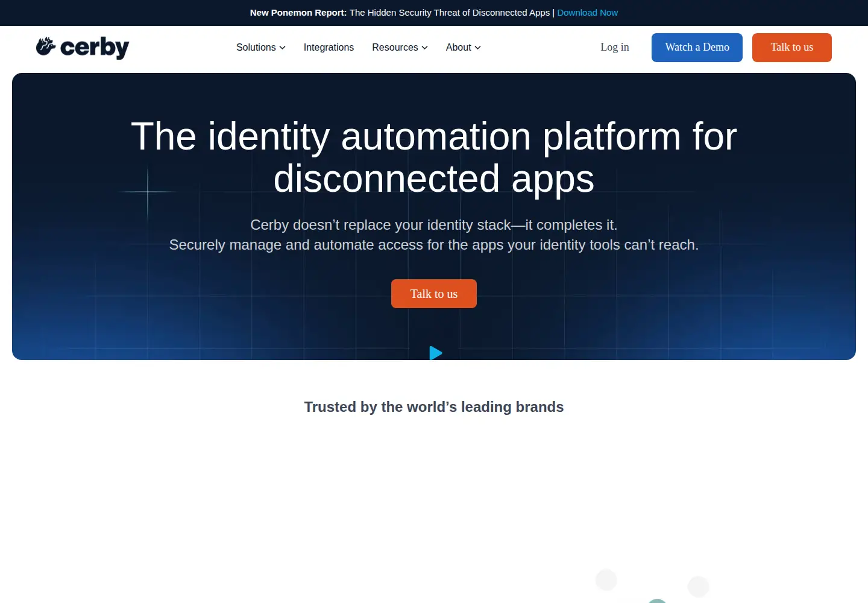This screenshot has width=868, height=603.
Task: Click the hero Talk to us button
Action: (x=434, y=294)
